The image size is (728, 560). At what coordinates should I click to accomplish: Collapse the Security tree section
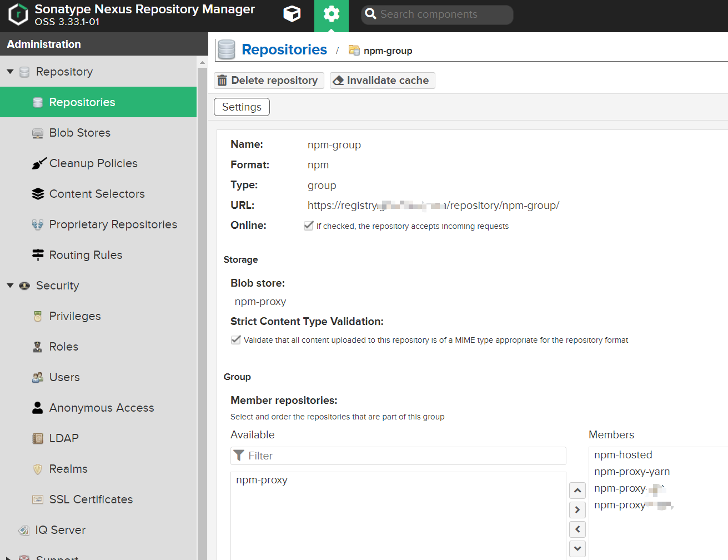point(10,286)
